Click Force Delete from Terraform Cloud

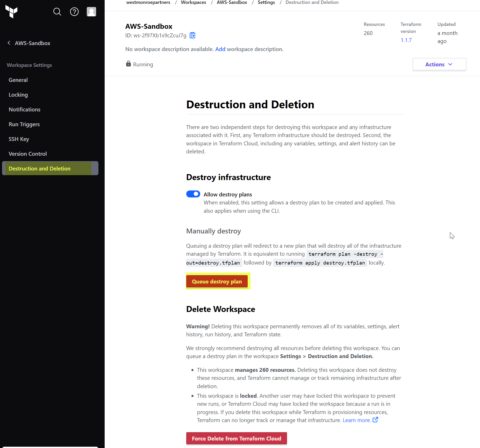pyautogui.click(x=237, y=438)
